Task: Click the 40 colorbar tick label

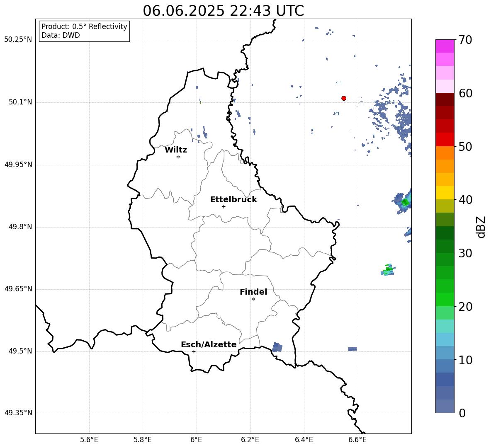Action: pyautogui.click(x=465, y=200)
